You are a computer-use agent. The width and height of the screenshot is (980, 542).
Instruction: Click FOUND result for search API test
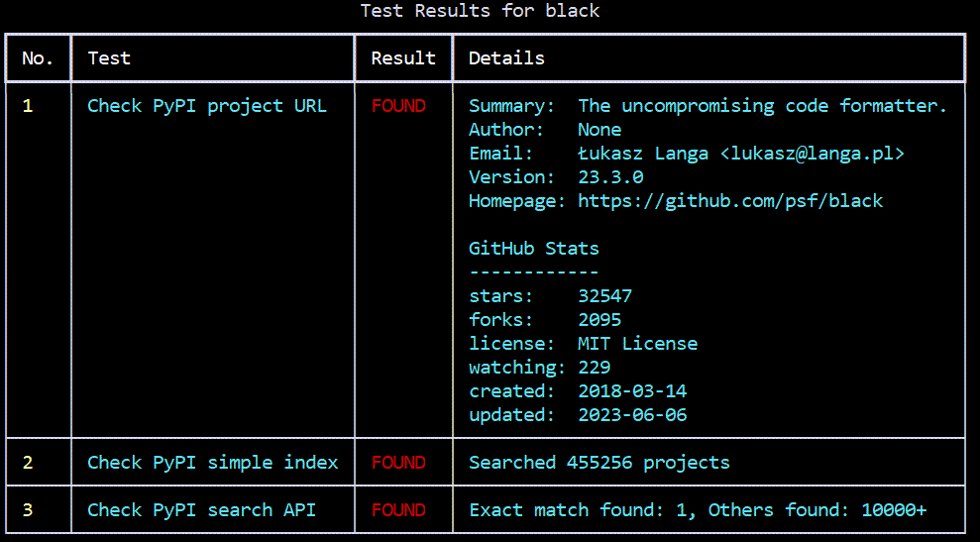(398, 509)
